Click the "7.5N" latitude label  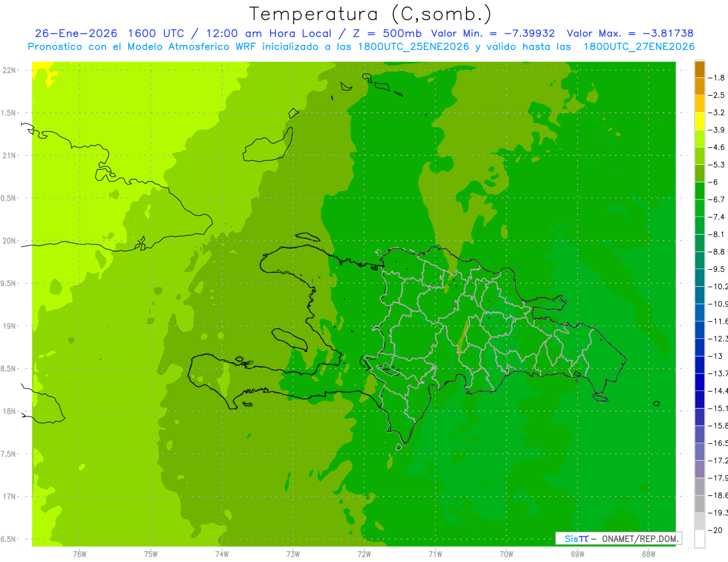click(x=8, y=454)
